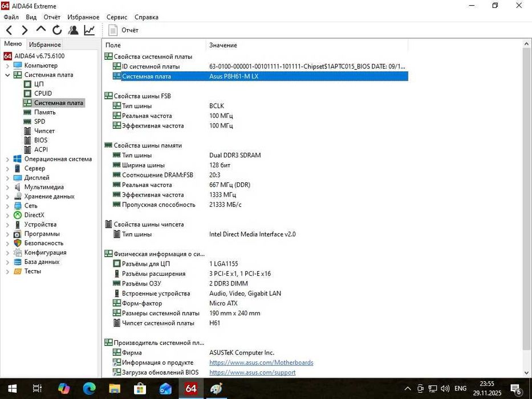This screenshot has height=399, width=532.
Task: Click the vertical scrollbar down arrow
Action: coord(526,373)
